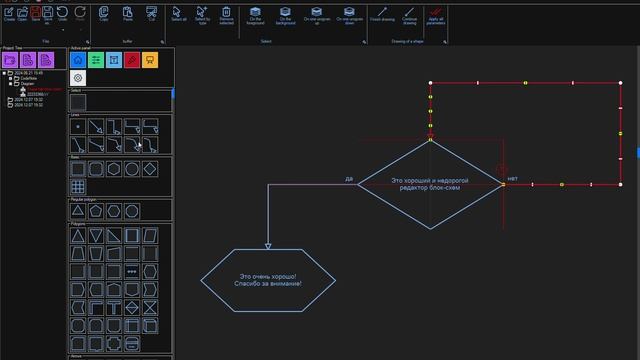Select the right triangle in Polygons

114,236
